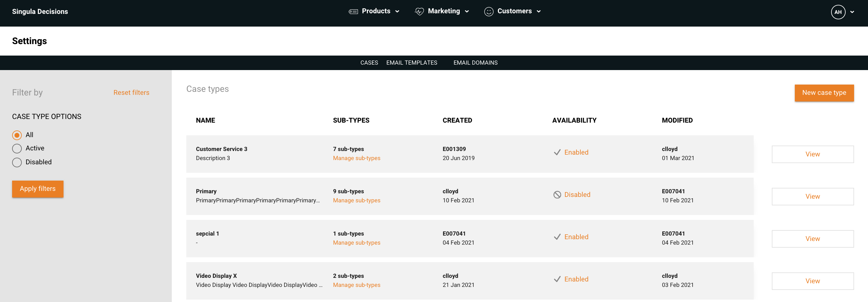Click the checkmark icon for Customer Service 3
Screen dimensions: 868x302
click(557, 152)
